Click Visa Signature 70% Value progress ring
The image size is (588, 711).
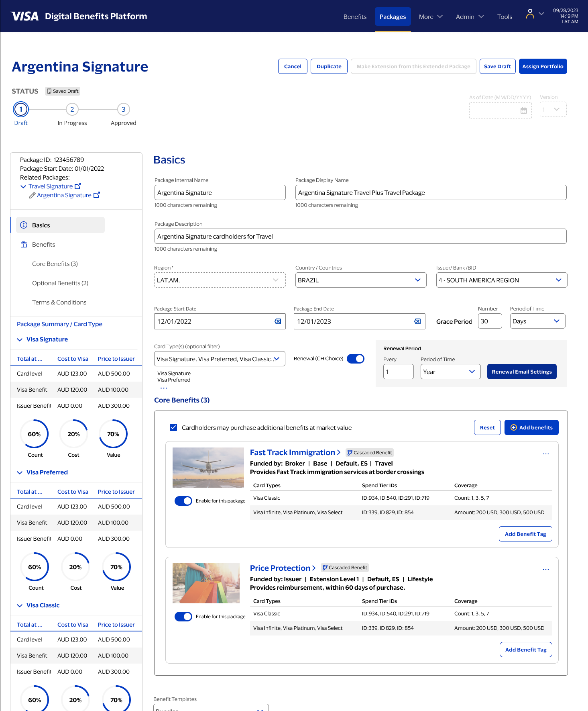coord(113,434)
